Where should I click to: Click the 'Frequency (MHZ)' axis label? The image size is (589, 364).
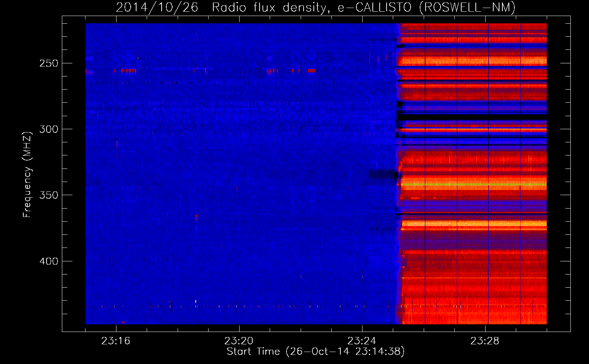[27, 175]
